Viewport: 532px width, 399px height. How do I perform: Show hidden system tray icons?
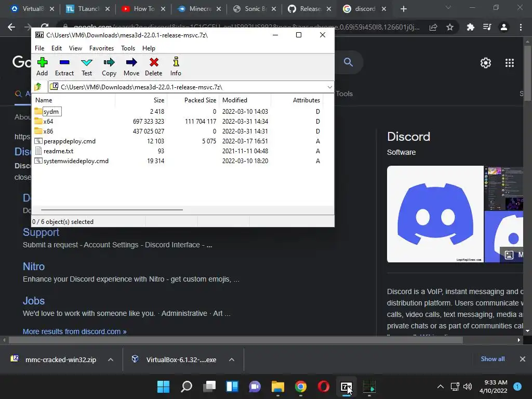tap(441, 387)
